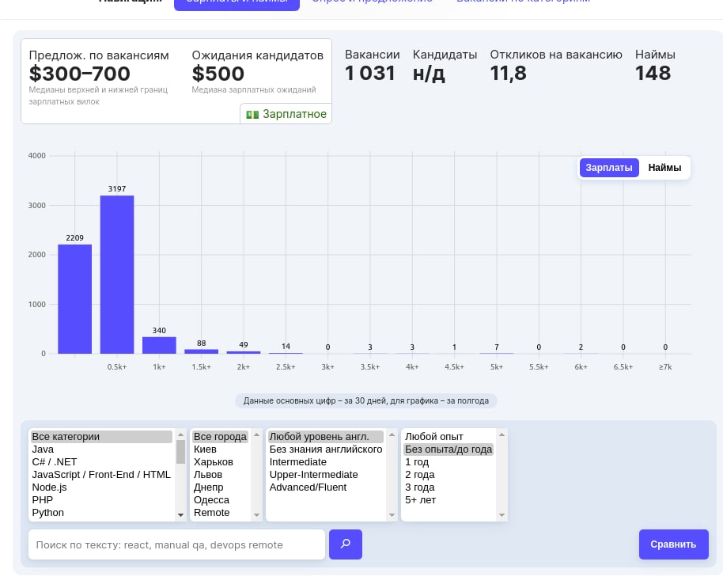723x588 pixels.
Task: Select Python category option
Action: pyautogui.click(x=101, y=512)
